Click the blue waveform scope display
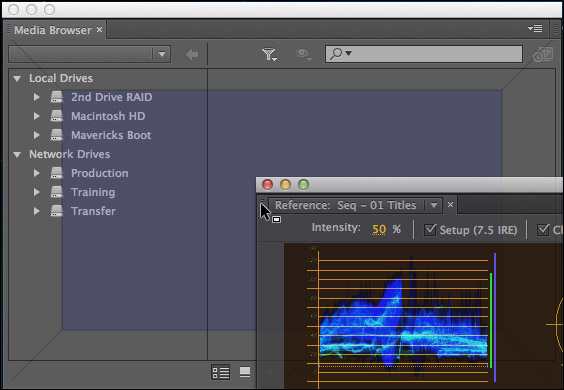 click(403, 317)
